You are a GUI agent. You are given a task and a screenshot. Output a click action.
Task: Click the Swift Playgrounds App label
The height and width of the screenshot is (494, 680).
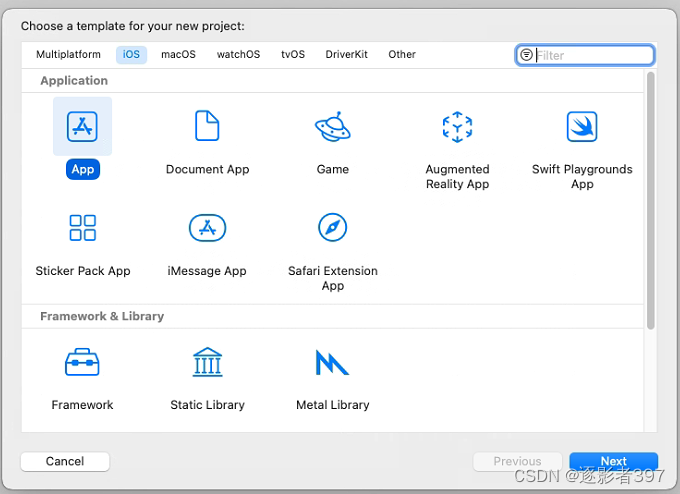tap(582, 177)
